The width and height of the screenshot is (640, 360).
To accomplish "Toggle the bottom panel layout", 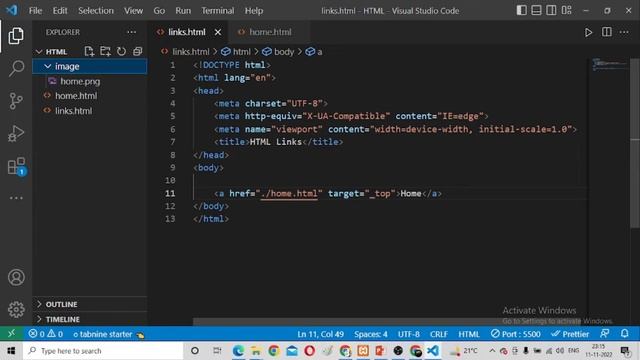I will coord(536,10).
